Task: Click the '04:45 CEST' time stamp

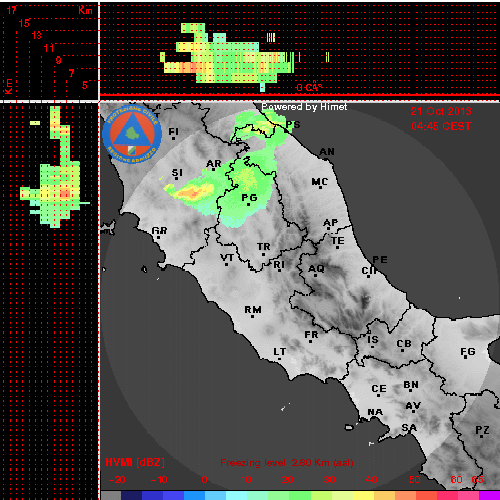Action: point(441,126)
